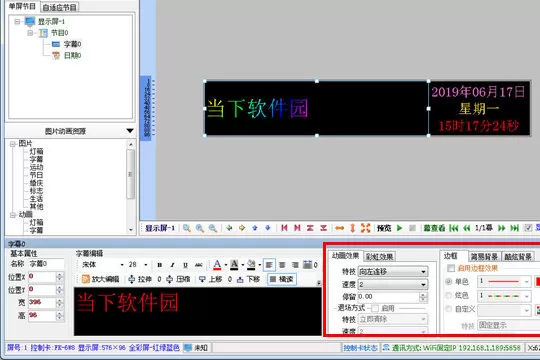540x360 pixels.
Task: Open the 炫色 border line style dropdown
Action: tap(504, 296)
